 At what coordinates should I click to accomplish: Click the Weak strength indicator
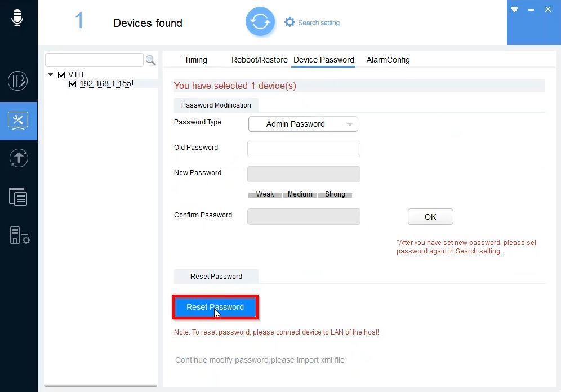pyautogui.click(x=265, y=194)
